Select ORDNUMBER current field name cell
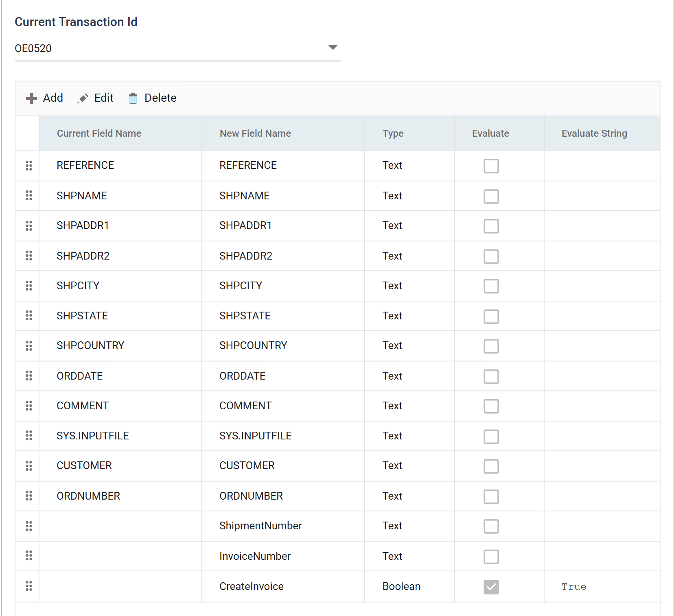The image size is (674, 616). pyautogui.click(x=120, y=496)
